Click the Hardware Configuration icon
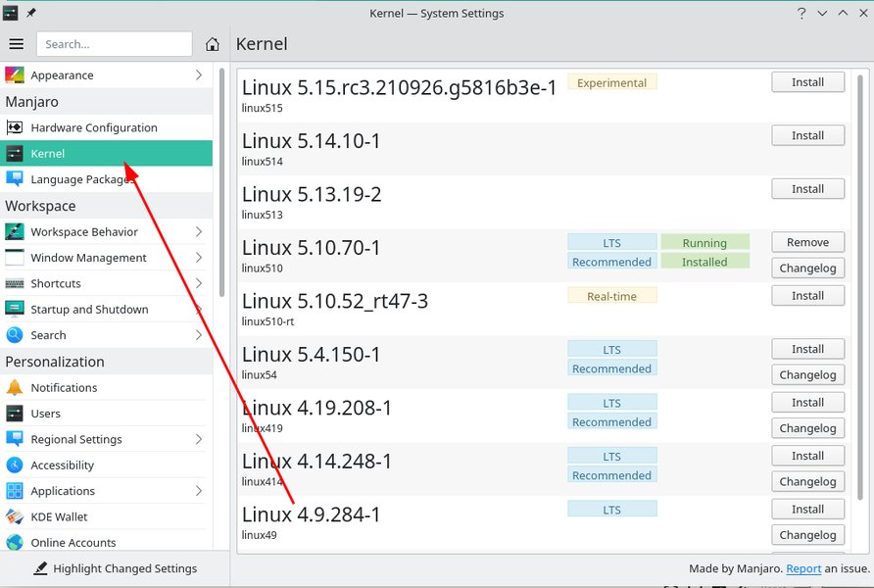The height and width of the screenshot is (588, 874). tap(14, 127)
